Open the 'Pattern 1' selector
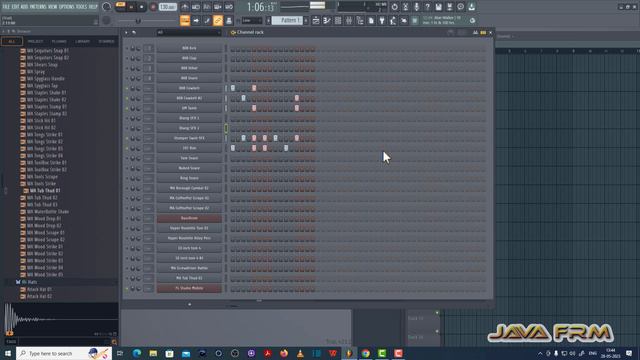Viewport: 640px width, 360px height. [287, 20]
